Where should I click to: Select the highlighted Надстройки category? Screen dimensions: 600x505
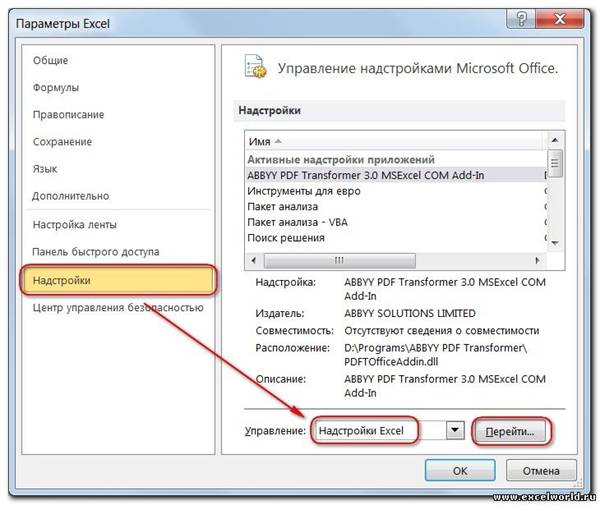tap(118, 280)
